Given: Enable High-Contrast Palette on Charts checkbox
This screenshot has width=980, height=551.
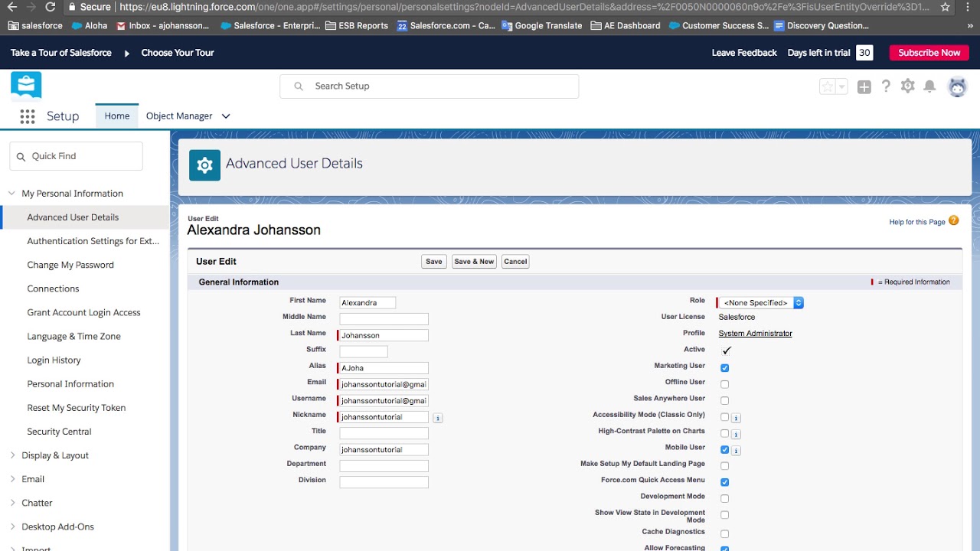Looking at the screenshot, I should pos(724,433).
